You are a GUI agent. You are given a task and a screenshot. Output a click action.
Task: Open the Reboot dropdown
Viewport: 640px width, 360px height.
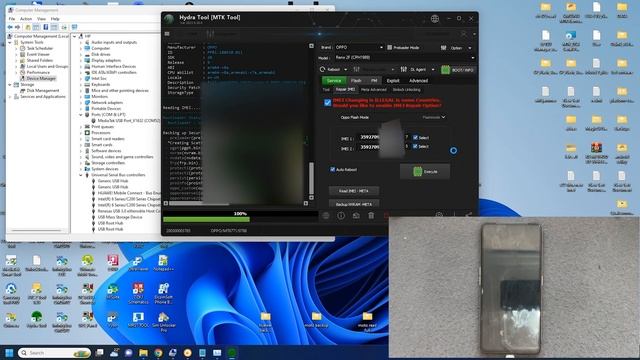(333, 70)
